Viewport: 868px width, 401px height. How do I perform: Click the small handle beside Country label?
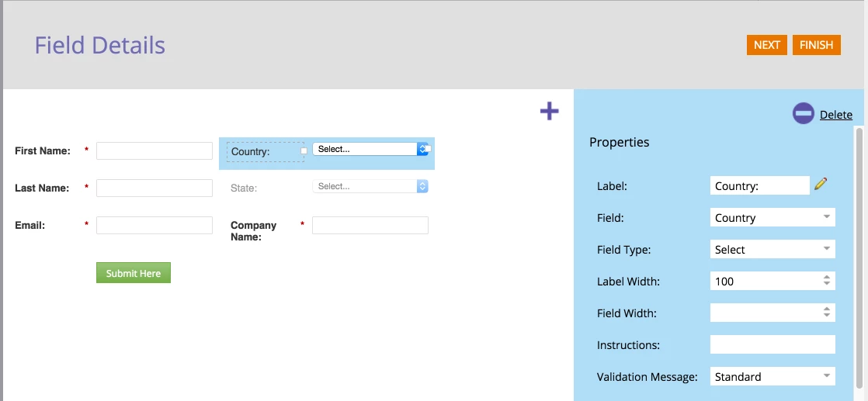click(304, 150)
